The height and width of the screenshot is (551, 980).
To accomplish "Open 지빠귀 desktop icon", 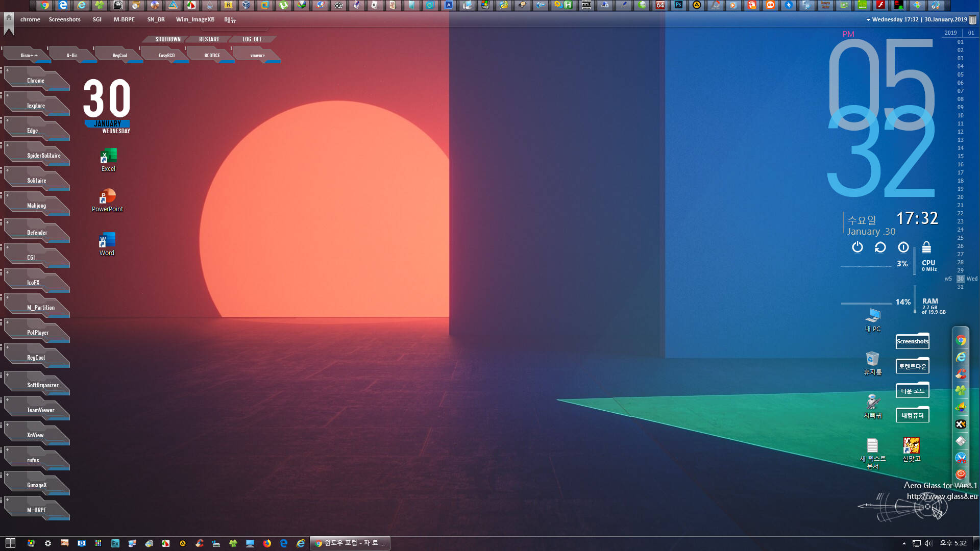I will click(873, 407).
